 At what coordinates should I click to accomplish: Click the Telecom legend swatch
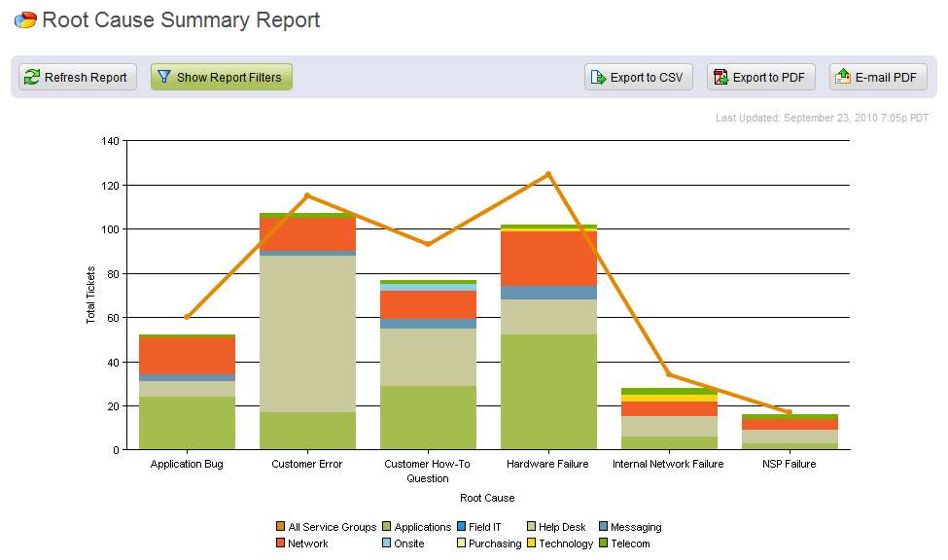pos(603,542)
